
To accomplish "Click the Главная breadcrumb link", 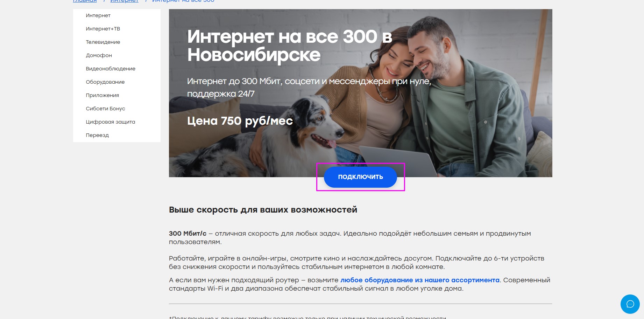I will [x=85, y=1].
